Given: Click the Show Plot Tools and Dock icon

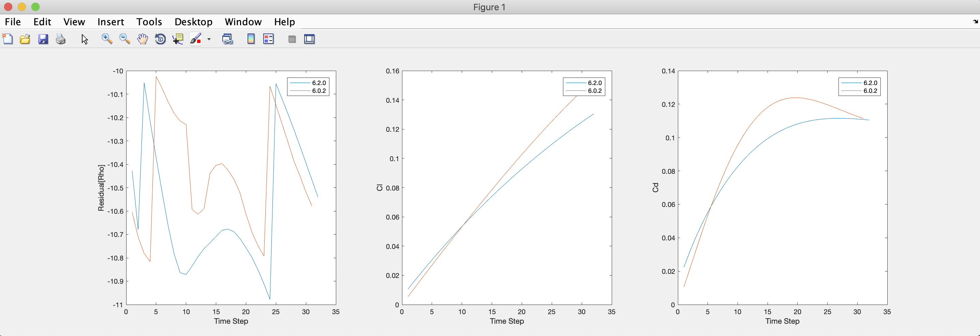Looking at the screenshot, I should 310,39.
